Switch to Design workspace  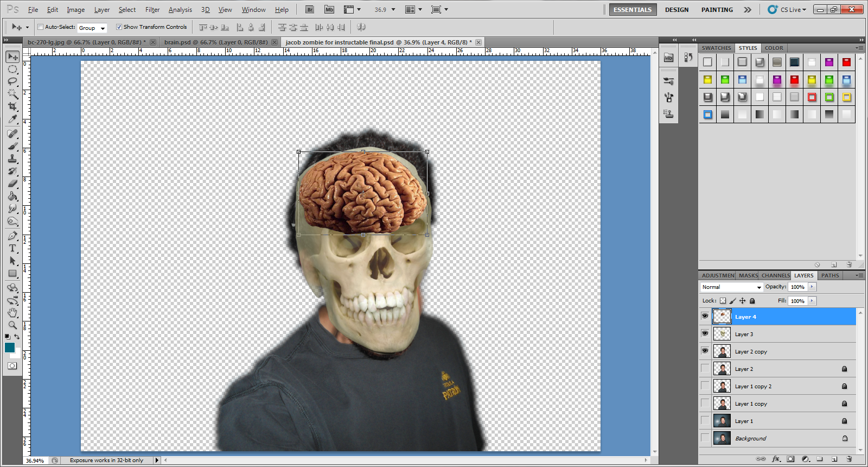(x=676, y=10)
